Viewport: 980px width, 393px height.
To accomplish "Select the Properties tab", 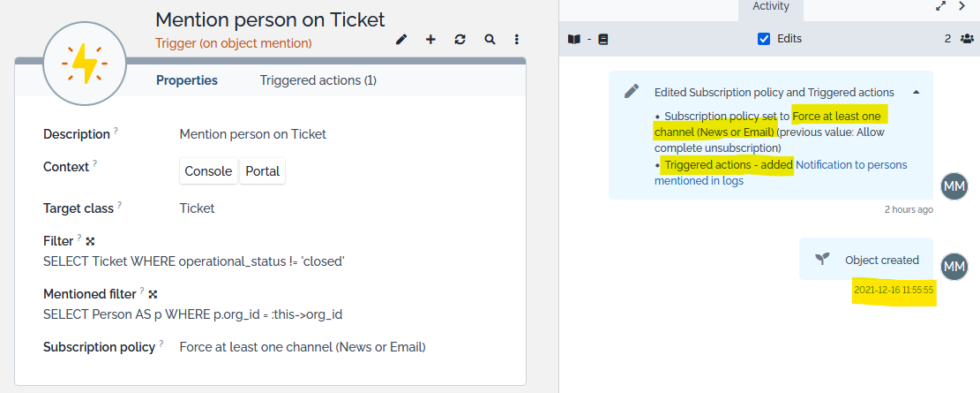I will click(x=187, y=80).
